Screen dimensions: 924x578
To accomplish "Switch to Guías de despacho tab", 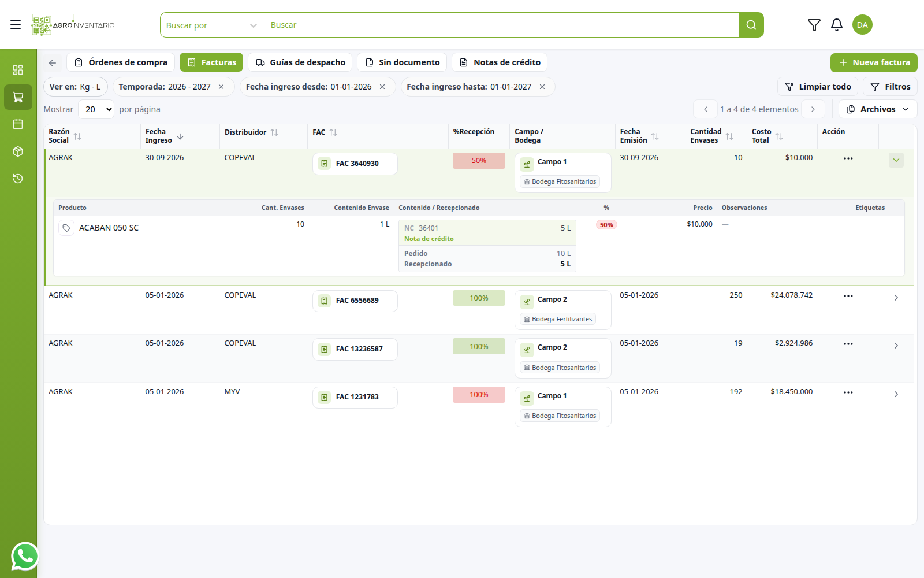I will (x=301, y=62).
